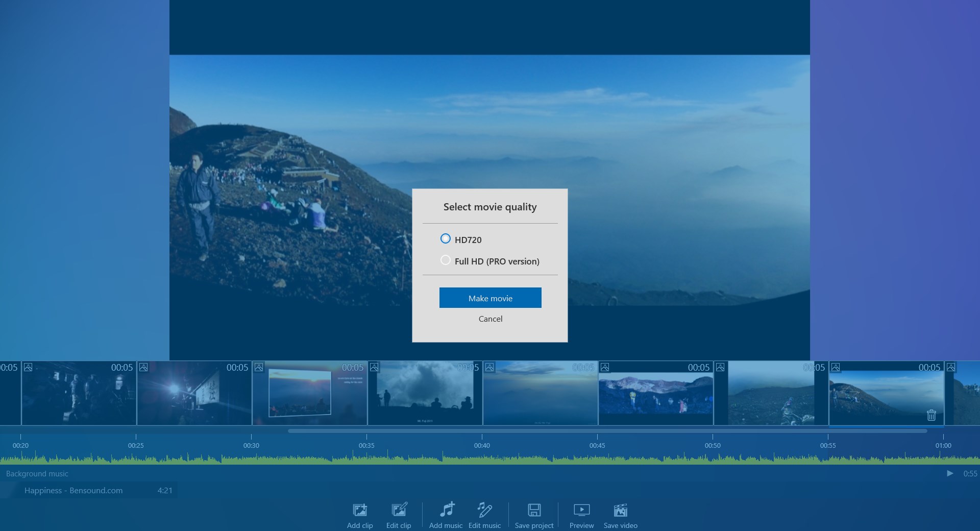
Task: Click the image type icon on hazy sky clip
Action: (489, 367)
